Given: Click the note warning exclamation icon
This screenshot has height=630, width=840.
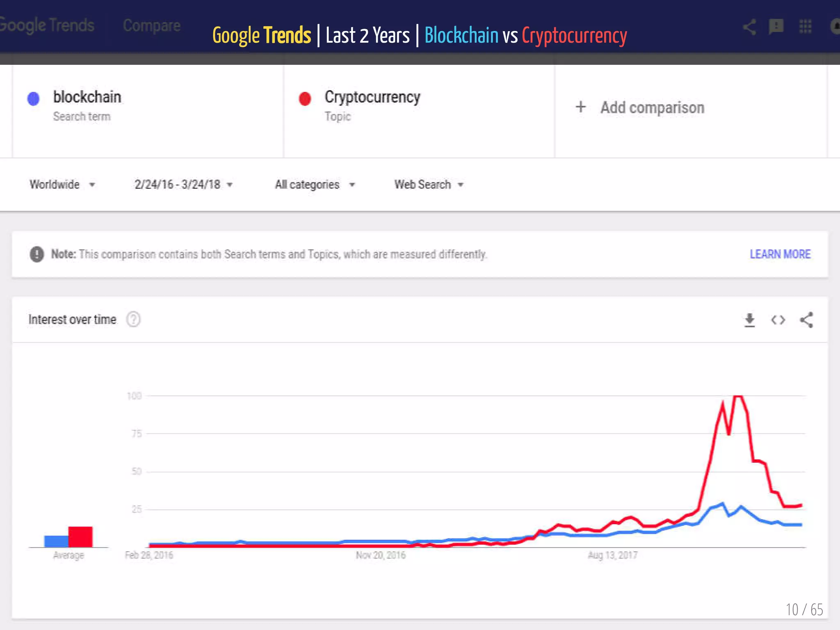Looking at the screenshot, I should point(37,254).
